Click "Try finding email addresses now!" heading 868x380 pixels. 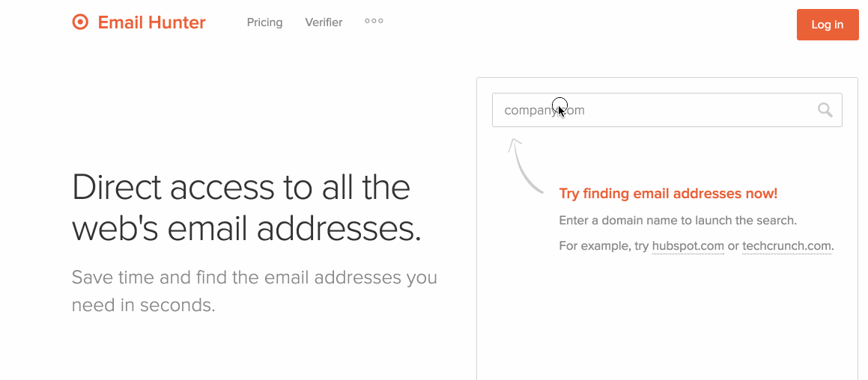pyautogui.click(x=668, y=194)
